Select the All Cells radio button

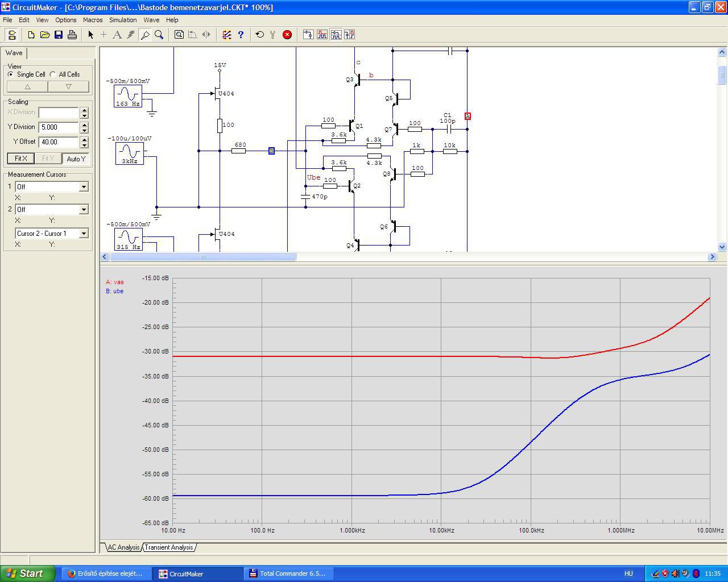pos(53,74)
